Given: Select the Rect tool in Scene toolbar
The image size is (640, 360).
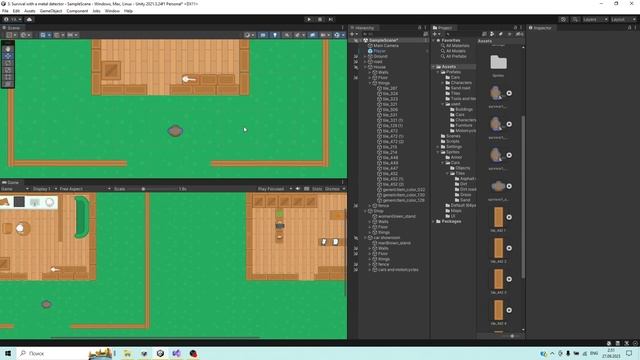Looking at the screenshot, I should [x=8, y=77].
